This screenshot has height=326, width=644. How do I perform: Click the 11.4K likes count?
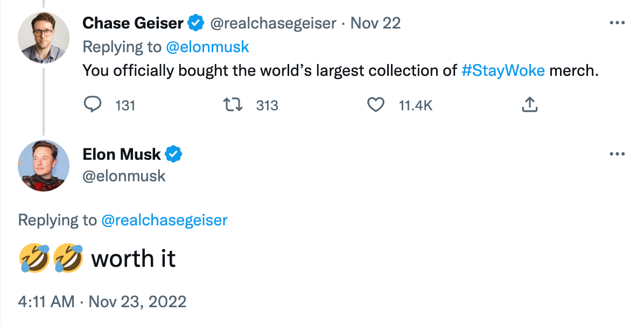click(x=415, y=105)
